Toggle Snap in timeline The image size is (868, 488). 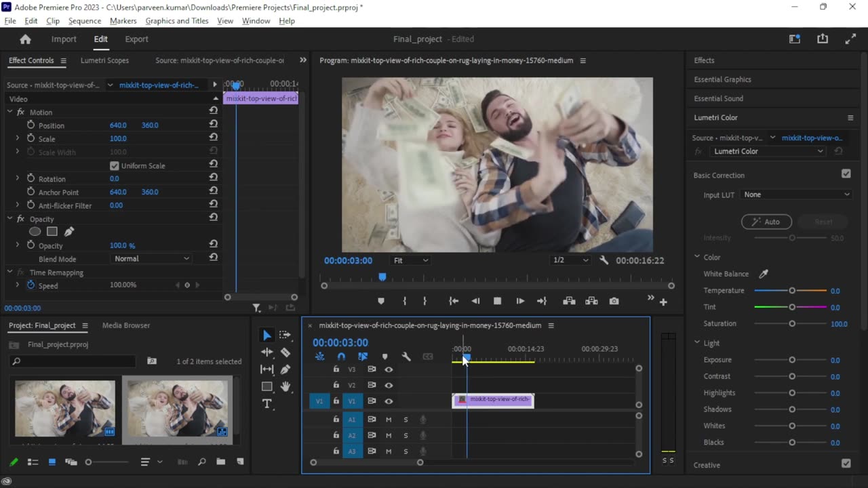[341, 357]
